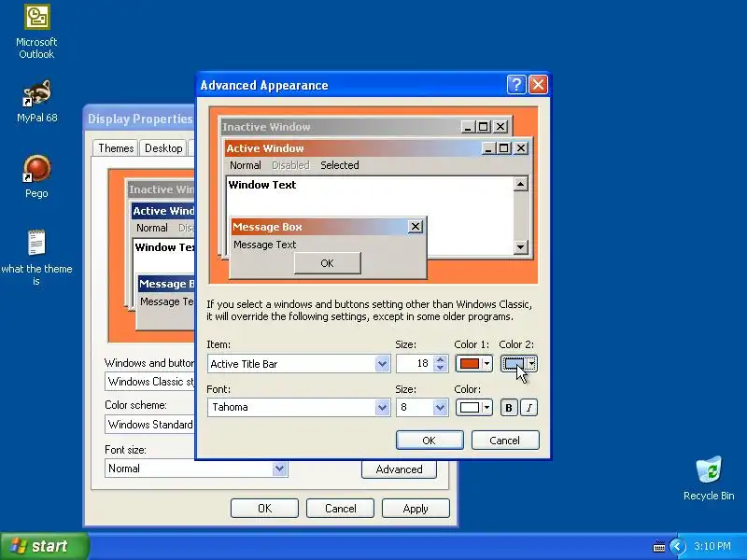747x560 pixels.
Task: Click Apply in Display Properties window
Action: [416, 508]
